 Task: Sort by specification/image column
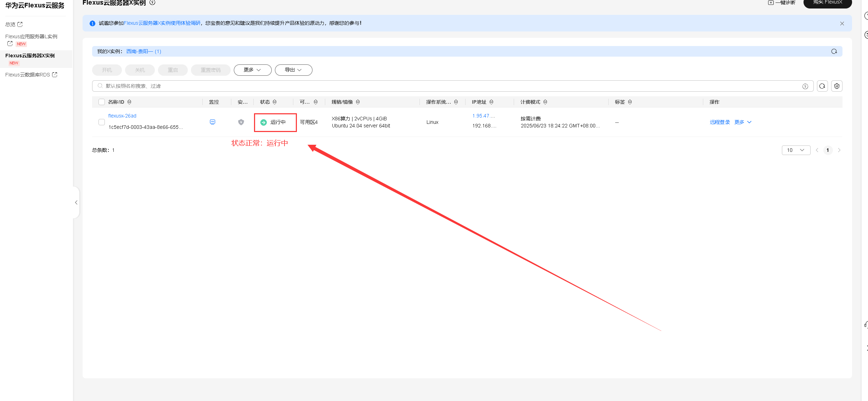(358, 102)
